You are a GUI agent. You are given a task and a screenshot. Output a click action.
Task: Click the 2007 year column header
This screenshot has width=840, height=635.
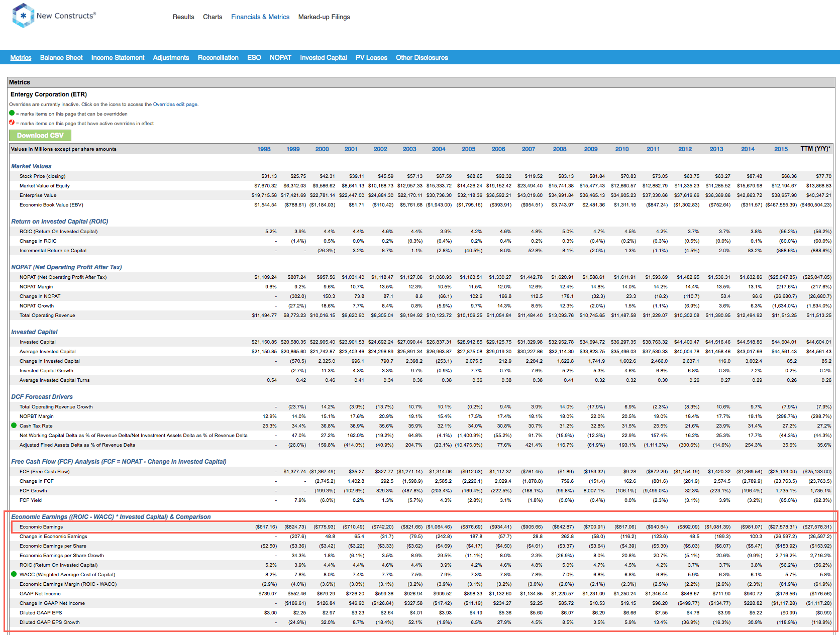[x=529, y=149]
